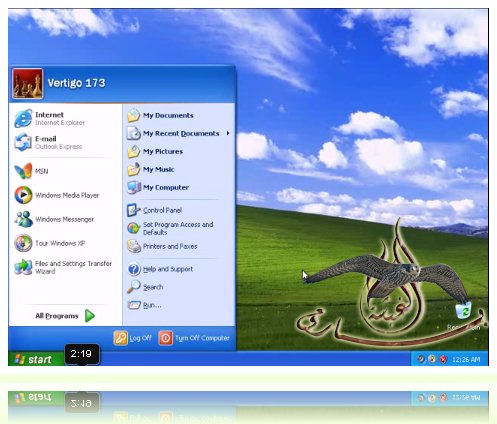This screenshot has width=497, height=424.
Task: Click the first system tray icon
Action: coord(421,359)
